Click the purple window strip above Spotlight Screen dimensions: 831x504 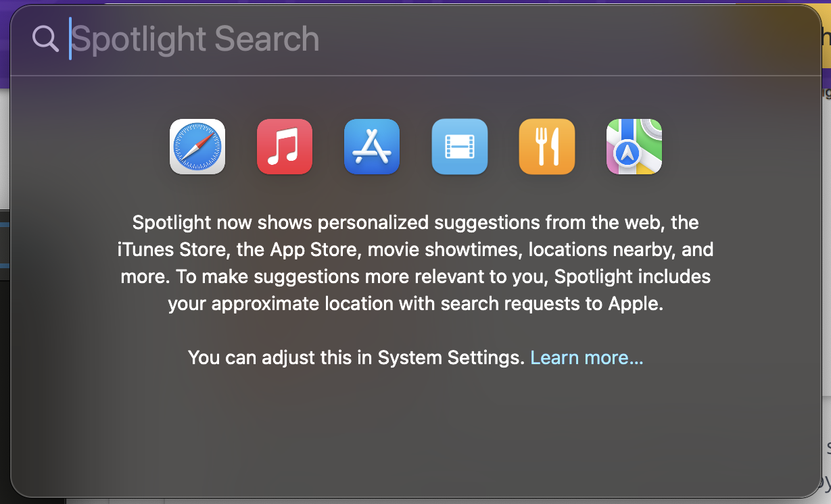click(415, 2)
